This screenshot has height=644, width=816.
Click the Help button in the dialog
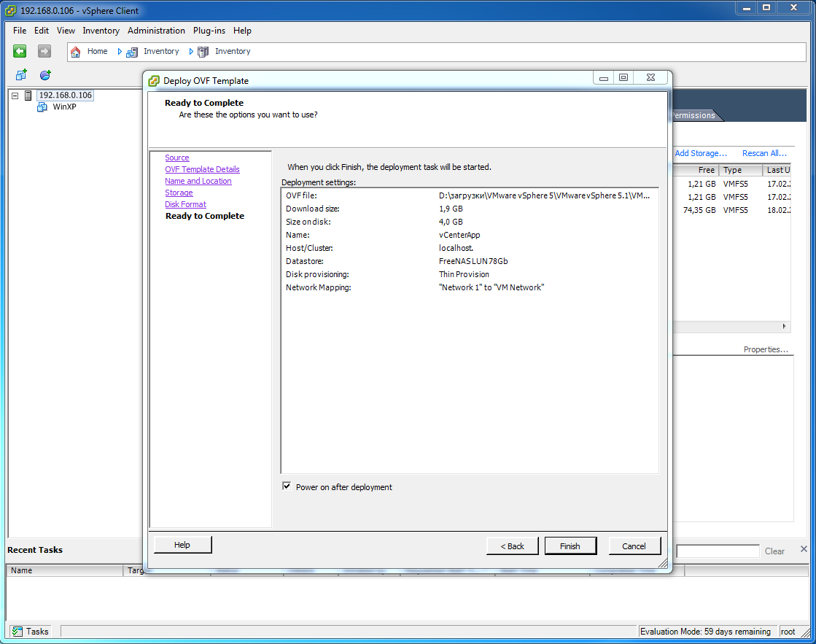pos(182,545)
